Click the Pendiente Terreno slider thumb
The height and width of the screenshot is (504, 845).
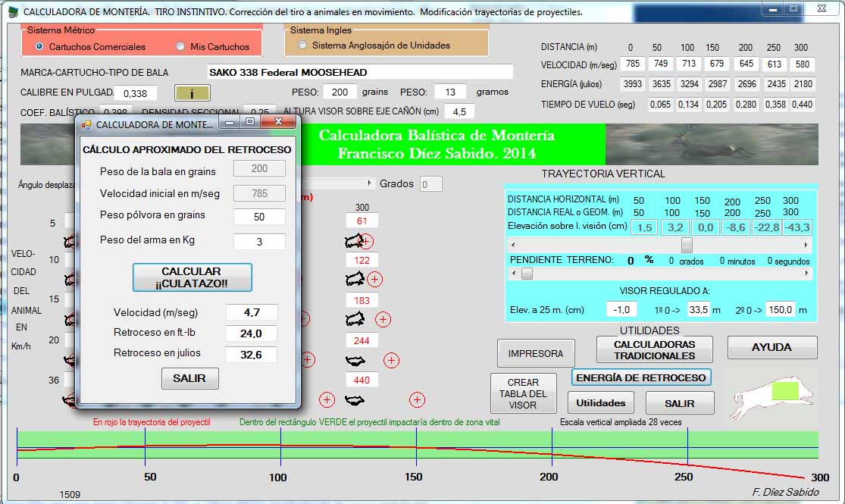pos(527,274)
